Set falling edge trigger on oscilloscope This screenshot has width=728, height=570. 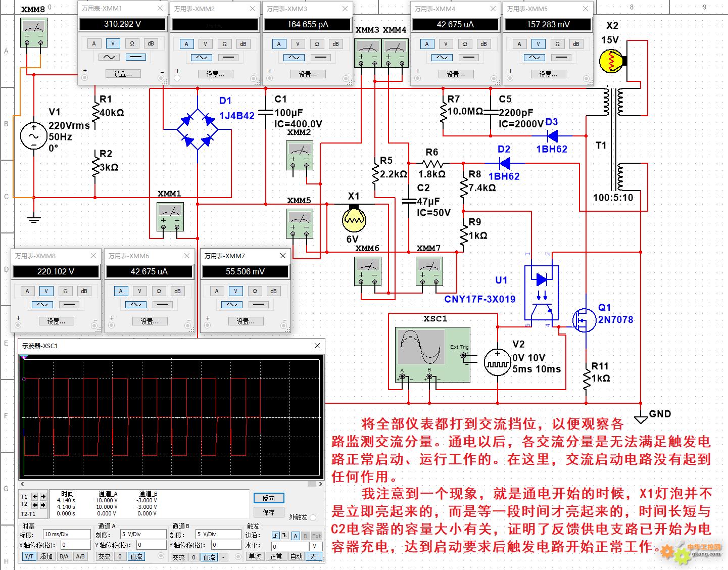284,536
